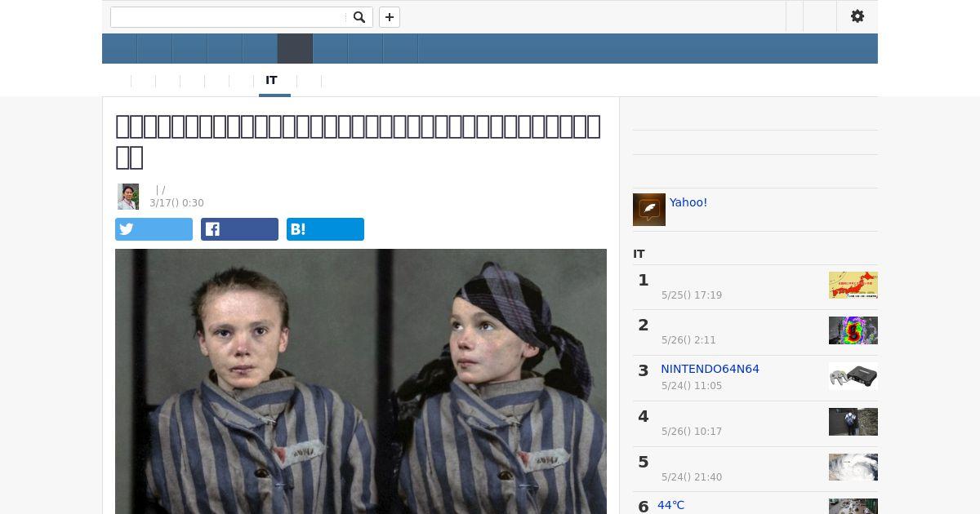980x514 pixels.
Task: Open settings via the gear icon
Action: coord(857,16)
